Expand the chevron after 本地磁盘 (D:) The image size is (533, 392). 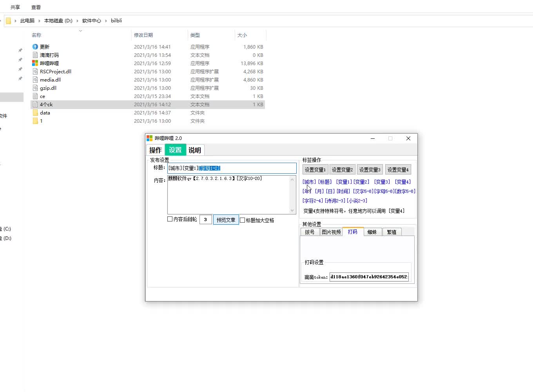click(x=77, y=21)
